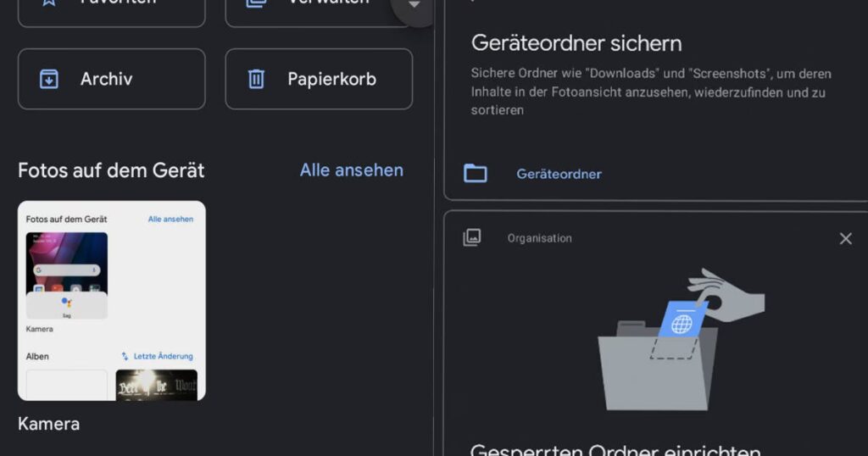The width and height of the screenshot is (868, 456).
Task: Open the Archiv label
Action: pos(106,79)
